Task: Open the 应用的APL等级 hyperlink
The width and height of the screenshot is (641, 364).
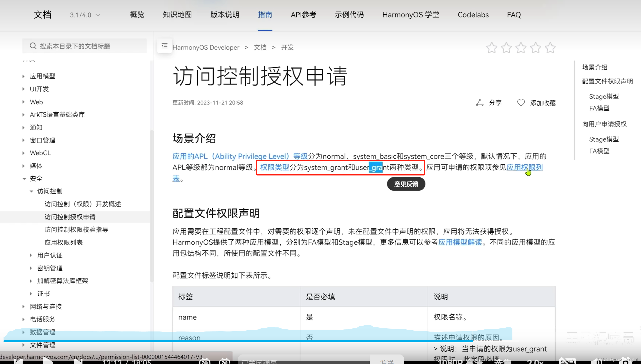Action: click(240, 156)
